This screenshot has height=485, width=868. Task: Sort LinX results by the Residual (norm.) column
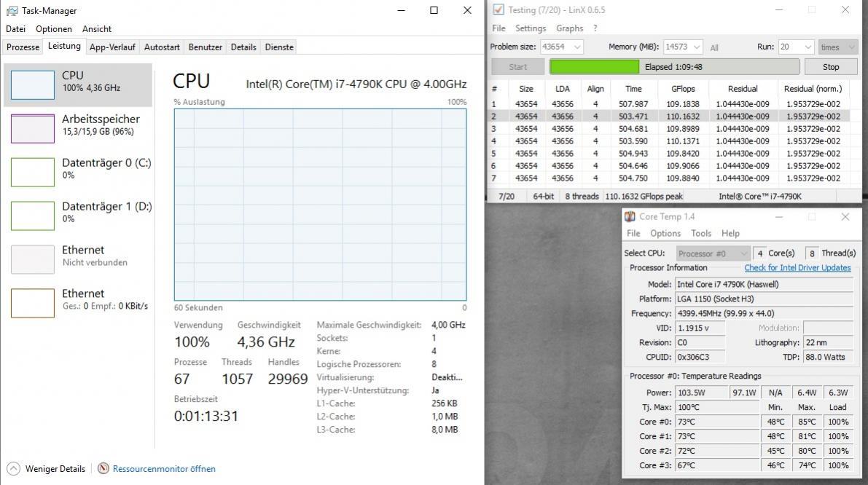click(x=813, y=89)
